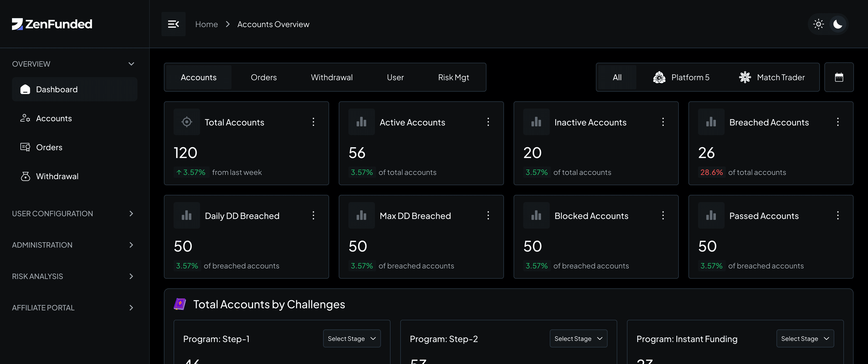This screenshot has width=868, height=364.
Task: Open Daily DD Breached options menu
Action: click(x=313, y=215)
